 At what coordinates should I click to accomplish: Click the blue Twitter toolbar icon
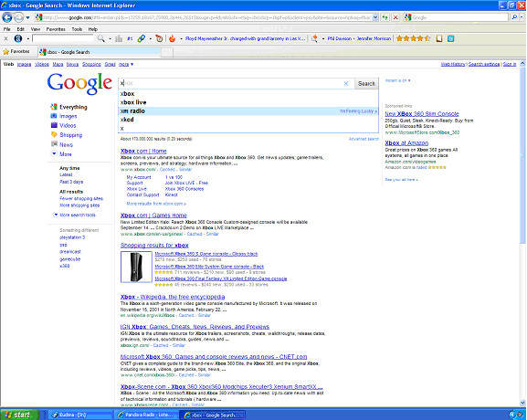pos(450,38)
